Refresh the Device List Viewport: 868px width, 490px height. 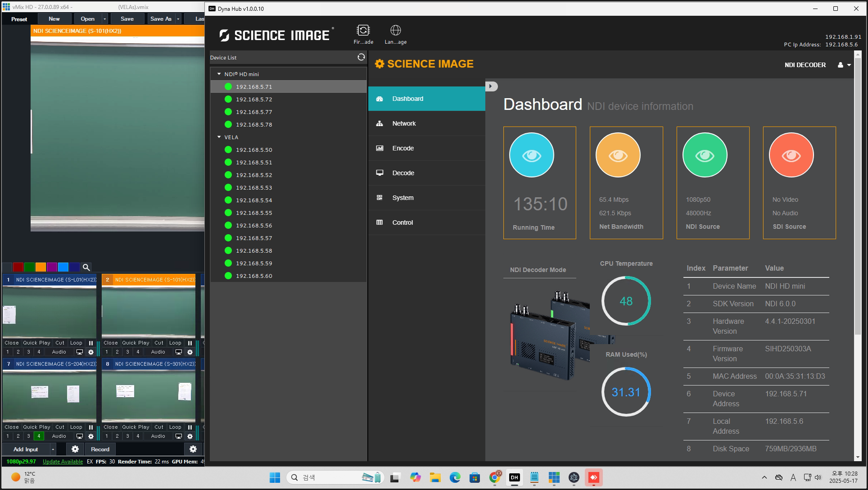coord(361,57)
